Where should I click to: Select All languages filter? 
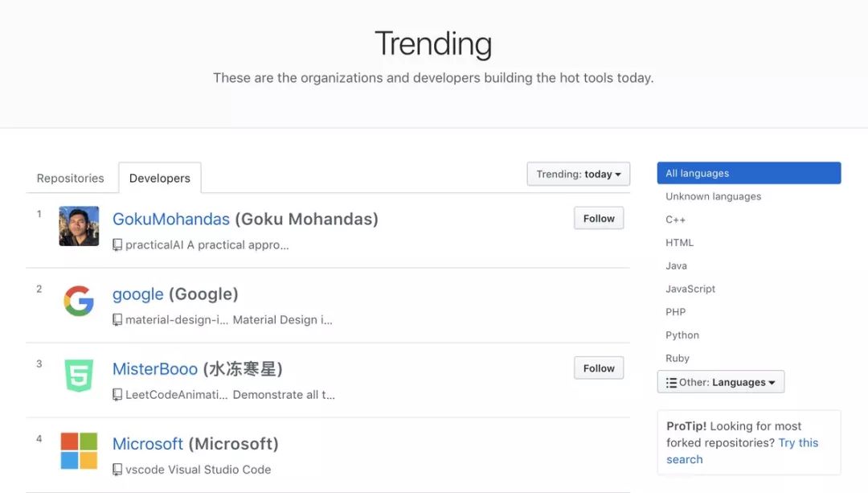[748, 173]
